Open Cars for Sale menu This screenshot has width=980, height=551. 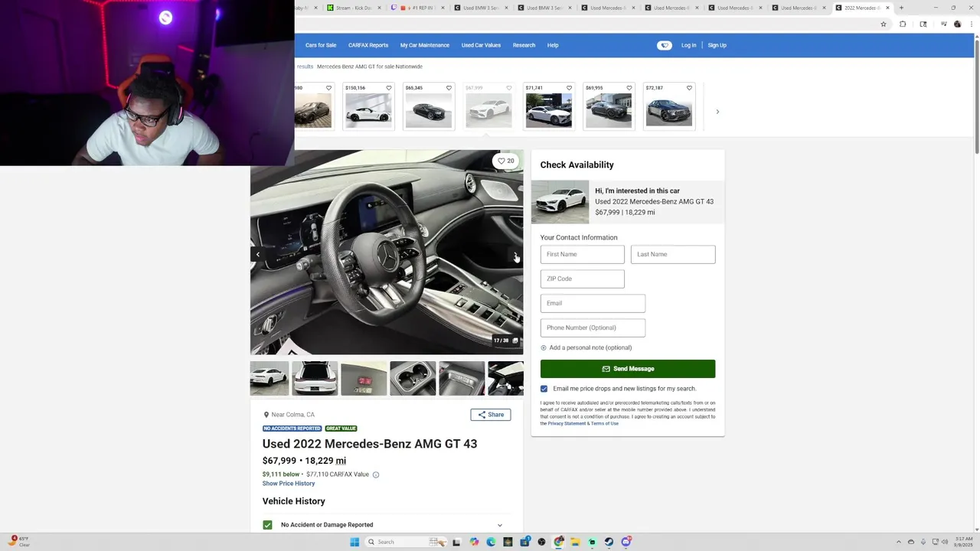pyautogui.click(x=321, y=45)
